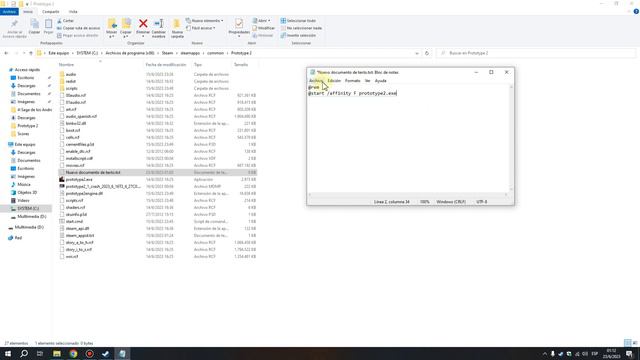
Task: Click the Windows Start button
Action: [x=8, y=353]
